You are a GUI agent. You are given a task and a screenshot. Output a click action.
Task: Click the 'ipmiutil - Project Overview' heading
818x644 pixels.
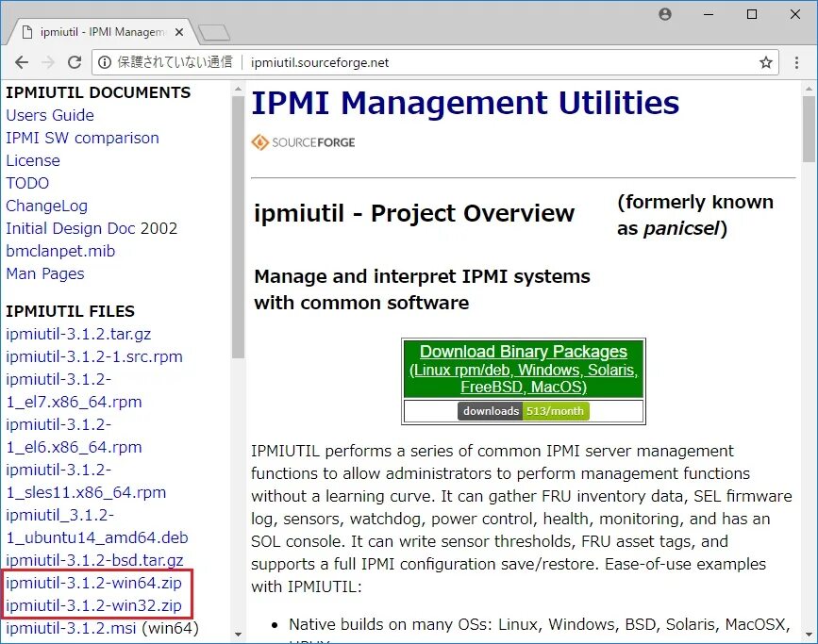[x=414, y=213]
